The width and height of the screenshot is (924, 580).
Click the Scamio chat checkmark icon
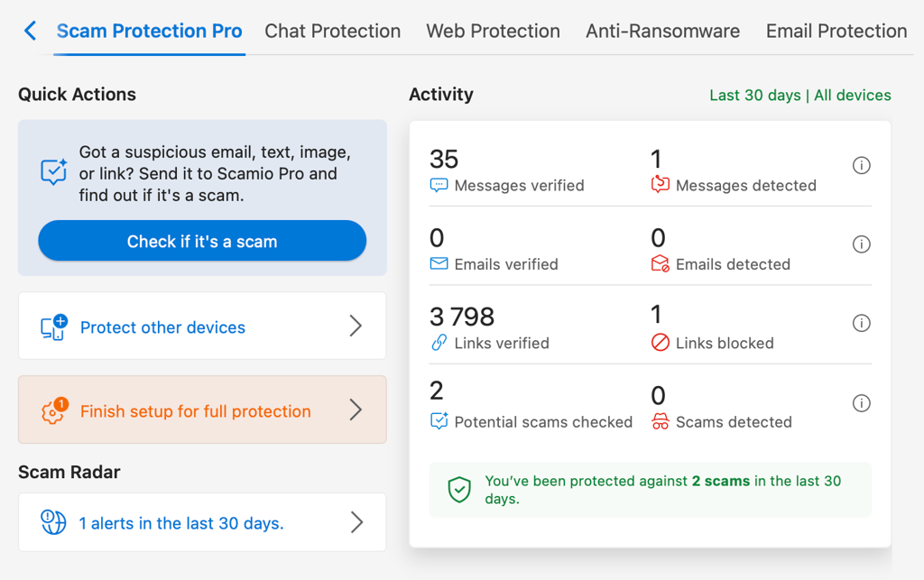pyautogui.click(x=53, y=172)
